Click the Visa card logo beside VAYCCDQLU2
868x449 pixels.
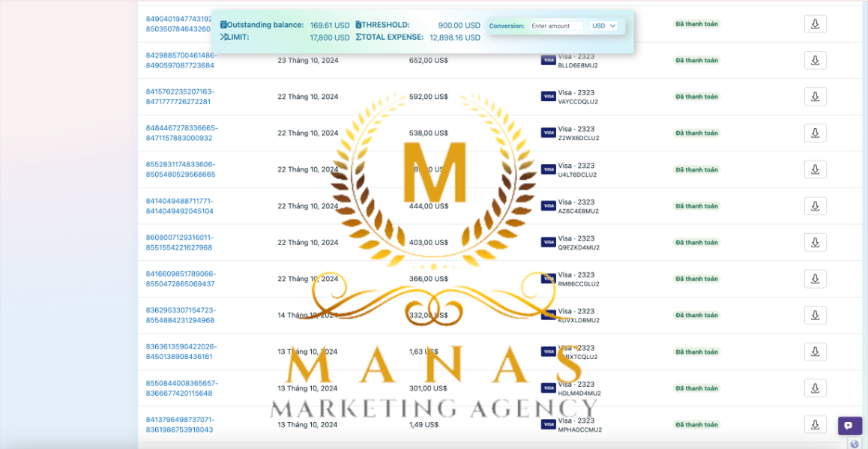[548, 97]
